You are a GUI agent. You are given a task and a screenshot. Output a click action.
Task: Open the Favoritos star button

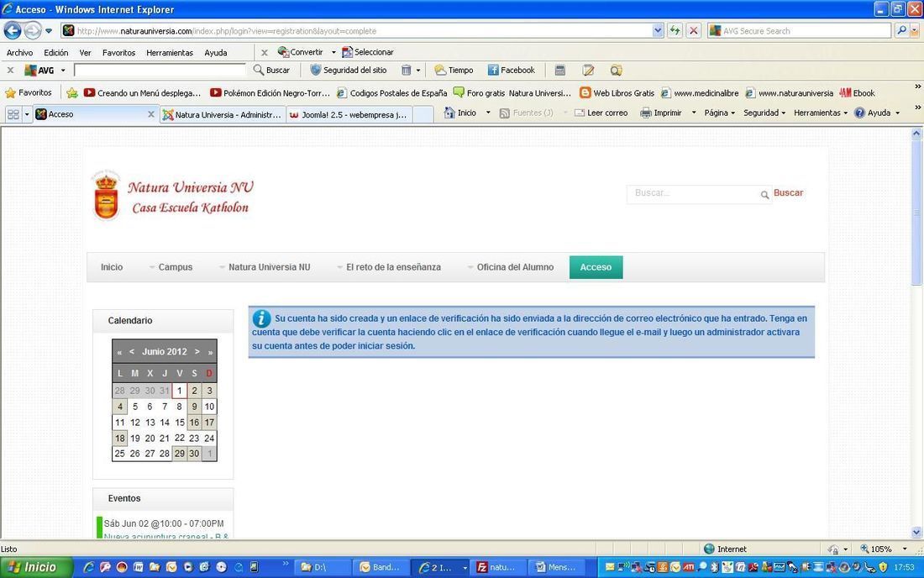click(x=29, y=92)
